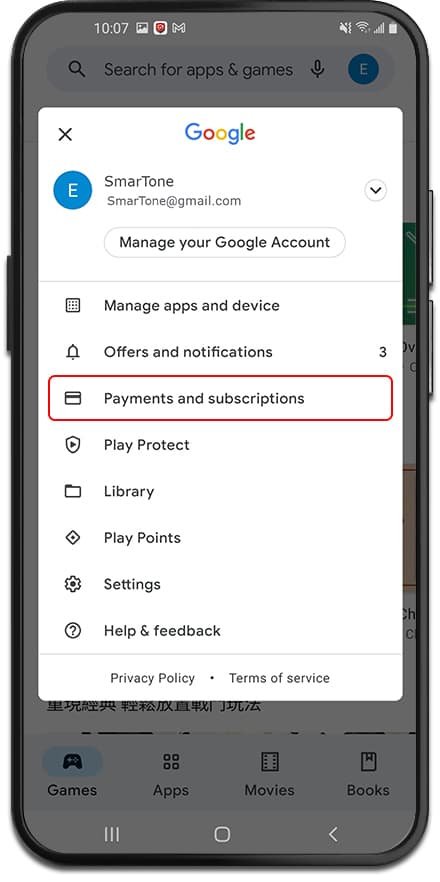Switch to the Movies tab
This screenshot has height=882, width=440.
[270, 775]
